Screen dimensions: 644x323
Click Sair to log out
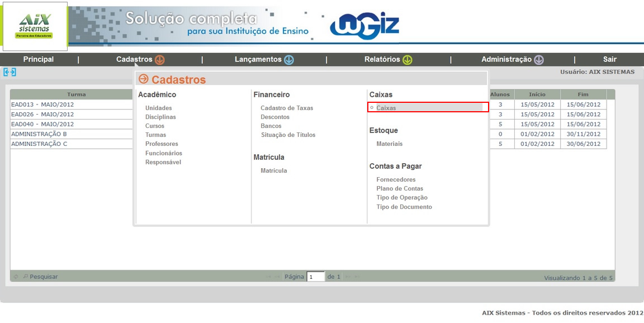click(x=609, y=59)
